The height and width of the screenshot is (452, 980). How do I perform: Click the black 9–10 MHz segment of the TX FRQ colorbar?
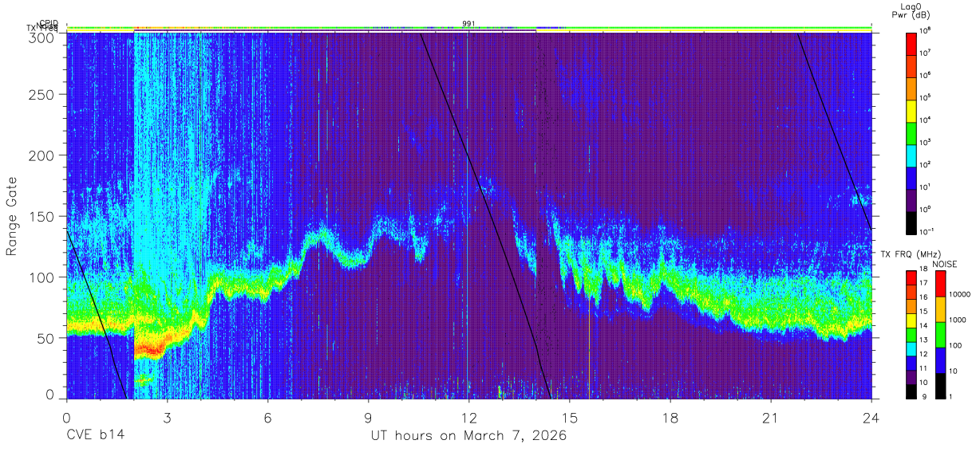[x=911, y=392]
